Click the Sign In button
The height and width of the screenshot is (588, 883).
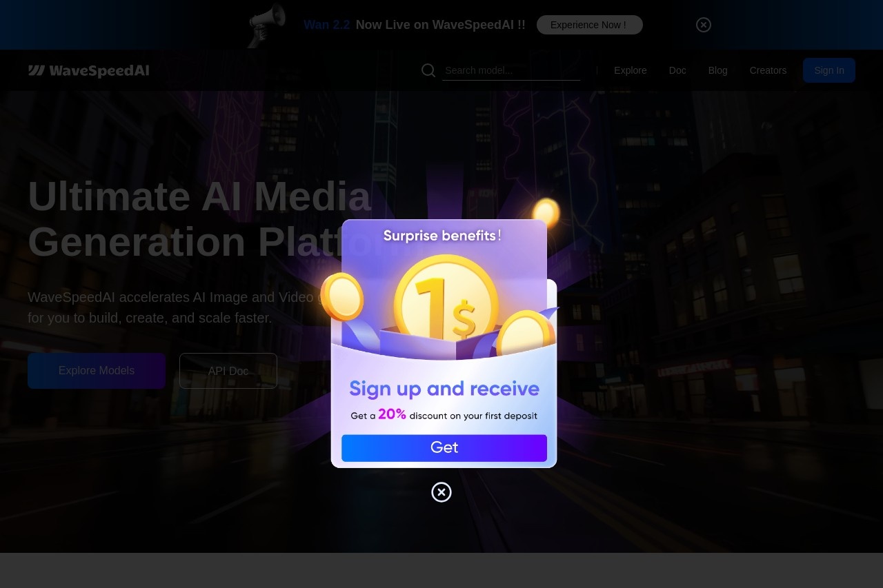point(829,70)
